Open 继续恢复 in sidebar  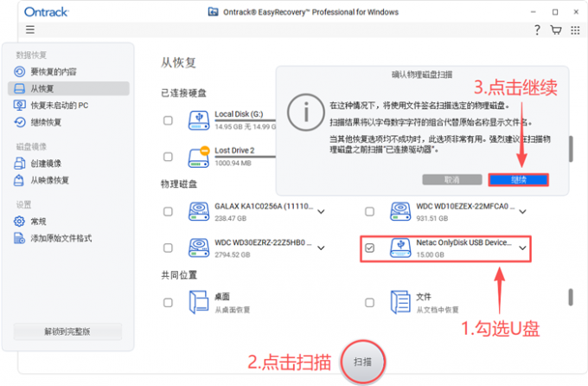click(68, 122)
